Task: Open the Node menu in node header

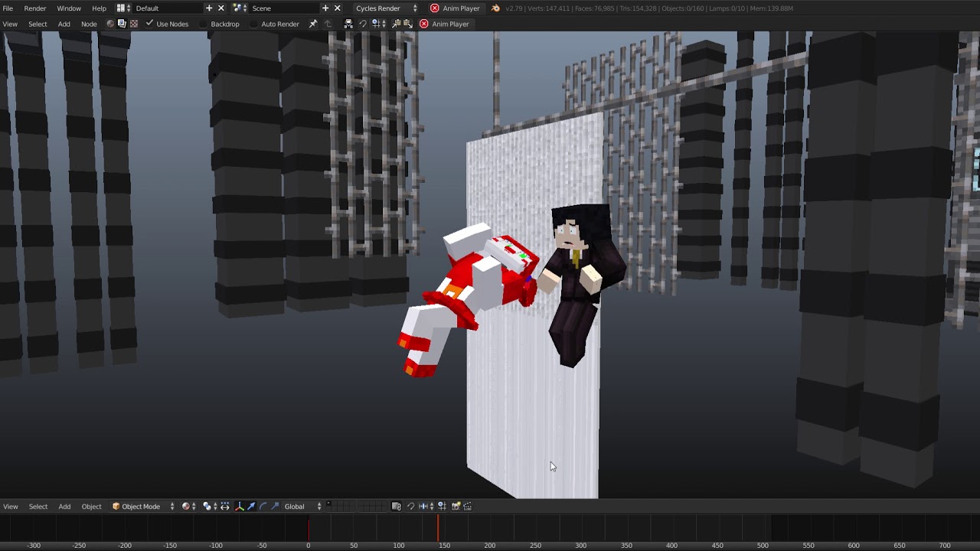Action: pyautogui.click(x=89, y=24)
